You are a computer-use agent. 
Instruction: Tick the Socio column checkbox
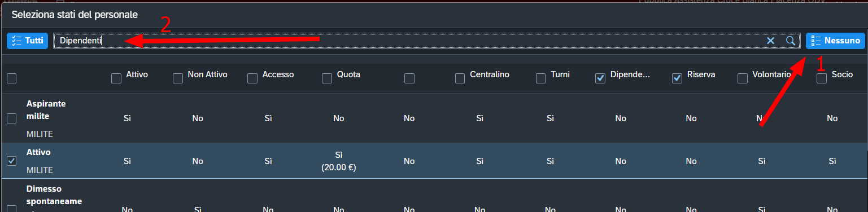(822, 78)
